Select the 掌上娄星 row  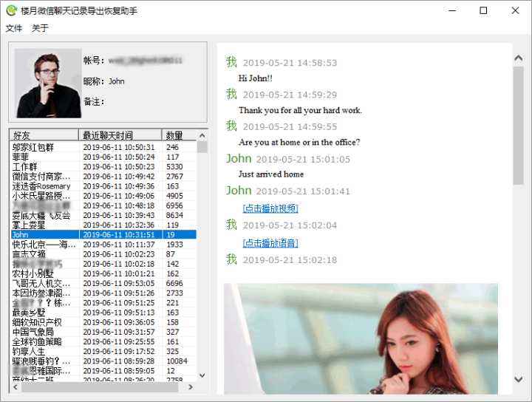(x=103, y=225)
